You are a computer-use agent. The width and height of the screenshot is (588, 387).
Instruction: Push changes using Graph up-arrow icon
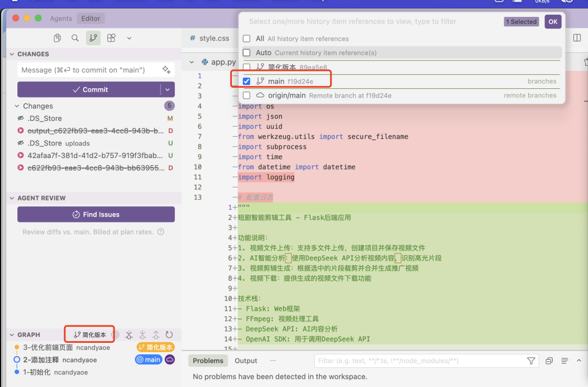[156, 335]
